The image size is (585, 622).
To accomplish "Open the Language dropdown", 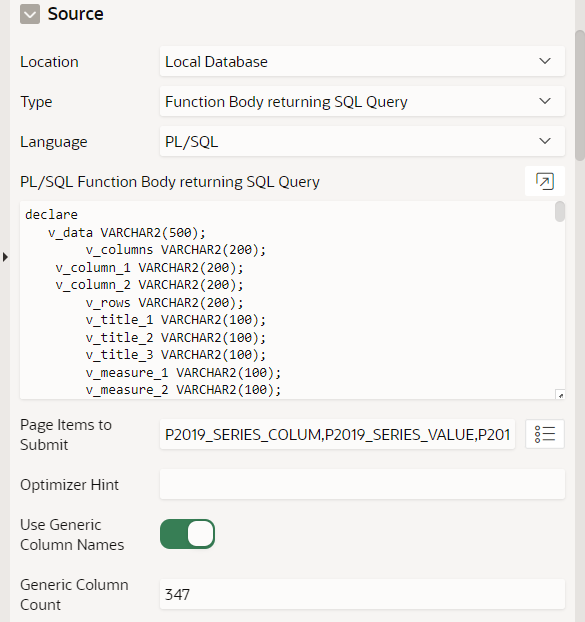I will [362, 141].
